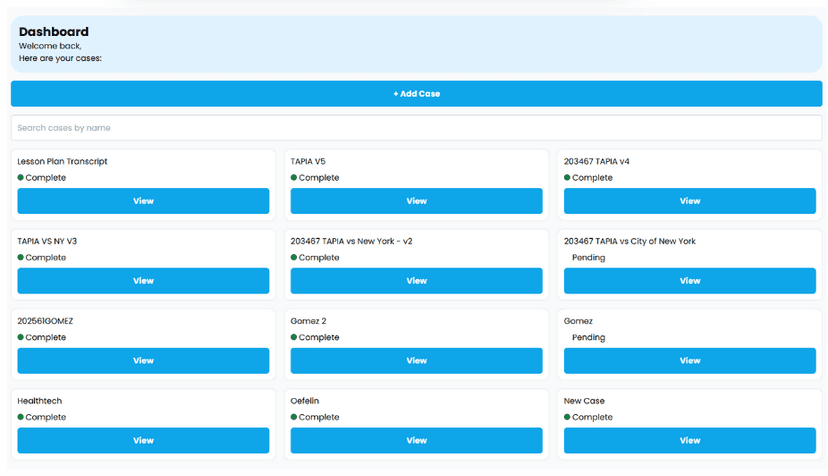
Task: Click the search cases by name field
Action: [416, 128]
